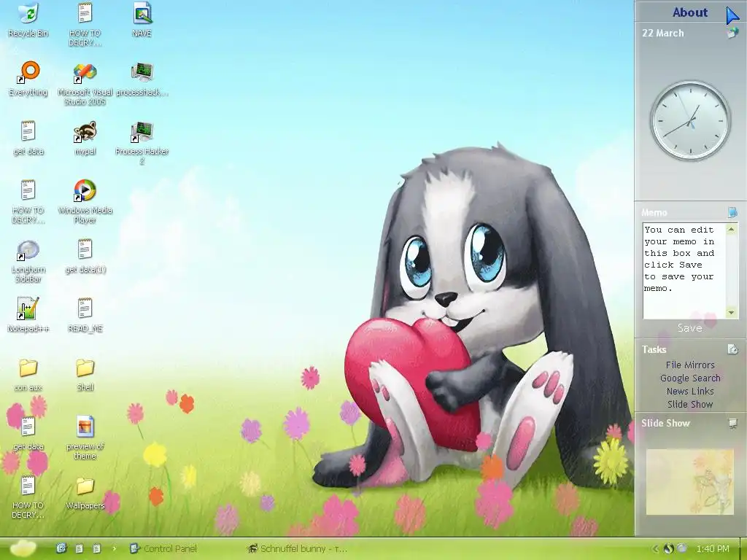The image size is (747, 560).
Task: Open Slide Show task link
Action: pyautogui.click(x=690, y=404)
